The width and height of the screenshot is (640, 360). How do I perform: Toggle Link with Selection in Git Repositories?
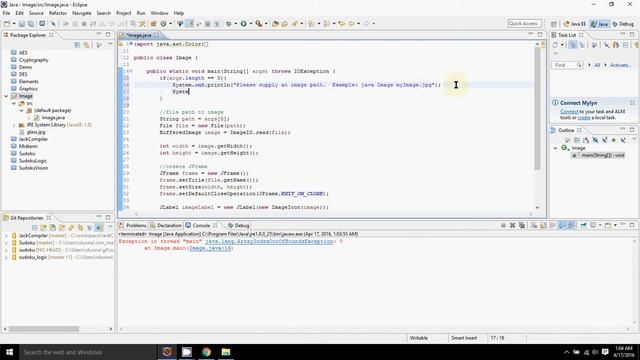[x=99, y=227]
